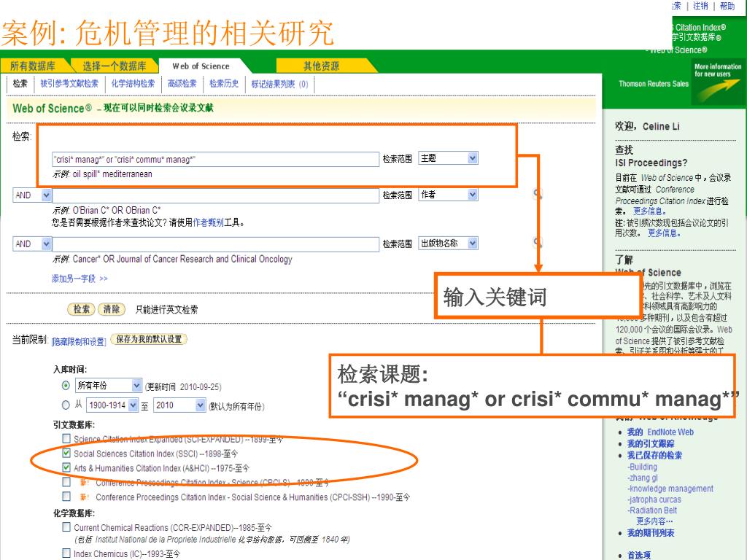Screen dimensions: 747x560
Task: Check Current Chemical Reactions checkbox
Action: 66,526
